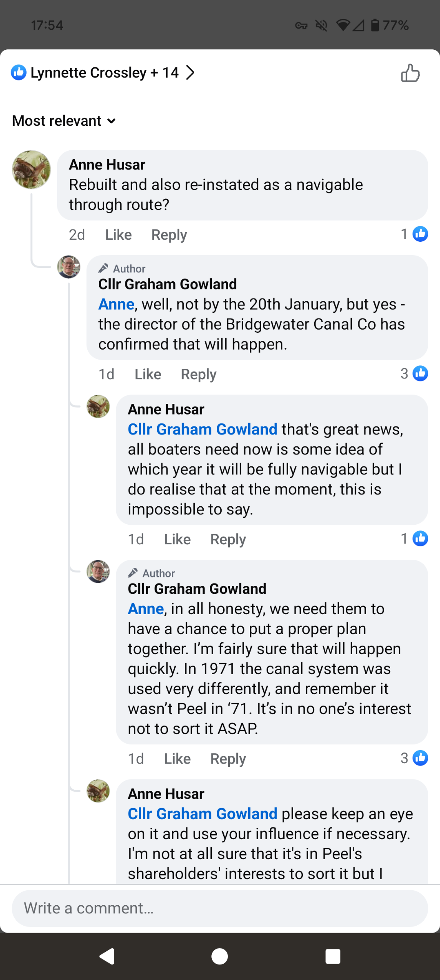Image resolution: width=440 pixels, height=980 pixels.
Task: Open Anne Husar's snail profile picture at top
Action: 31,169
